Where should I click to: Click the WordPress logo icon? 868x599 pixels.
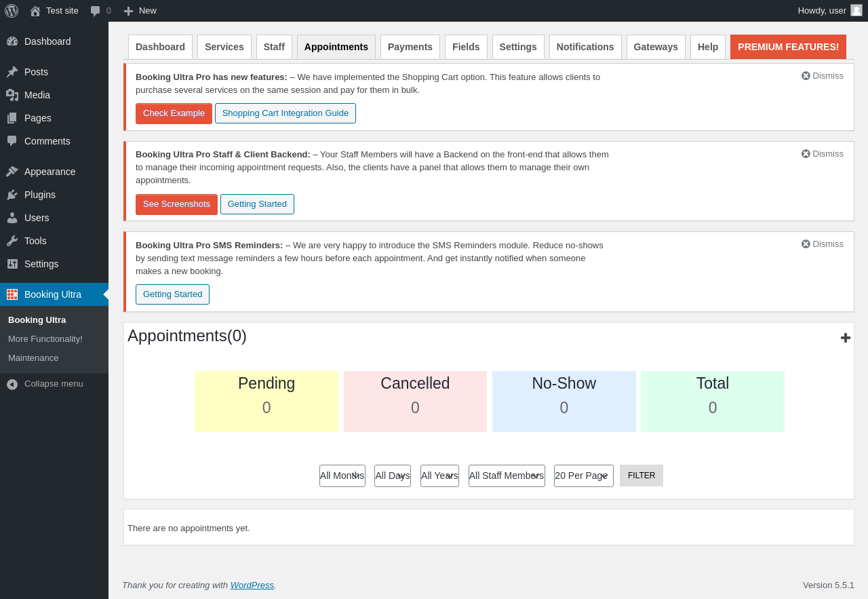pos(12,11)
